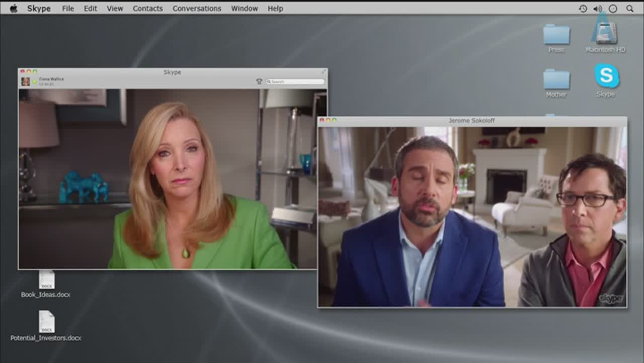Viewport: 644px width, 363px height.
Task: Open the Skype desktop icon
Action: [x=606, y=76]
